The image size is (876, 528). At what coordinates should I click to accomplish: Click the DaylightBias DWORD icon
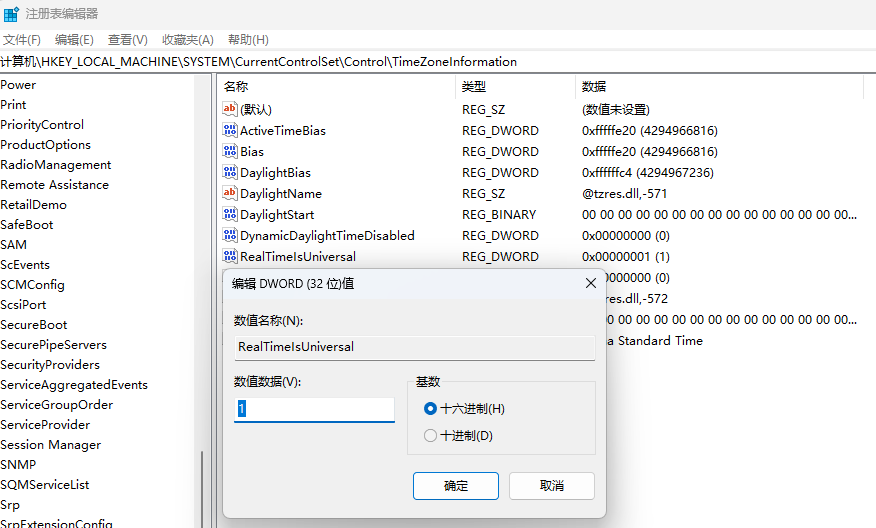(230, 172)
